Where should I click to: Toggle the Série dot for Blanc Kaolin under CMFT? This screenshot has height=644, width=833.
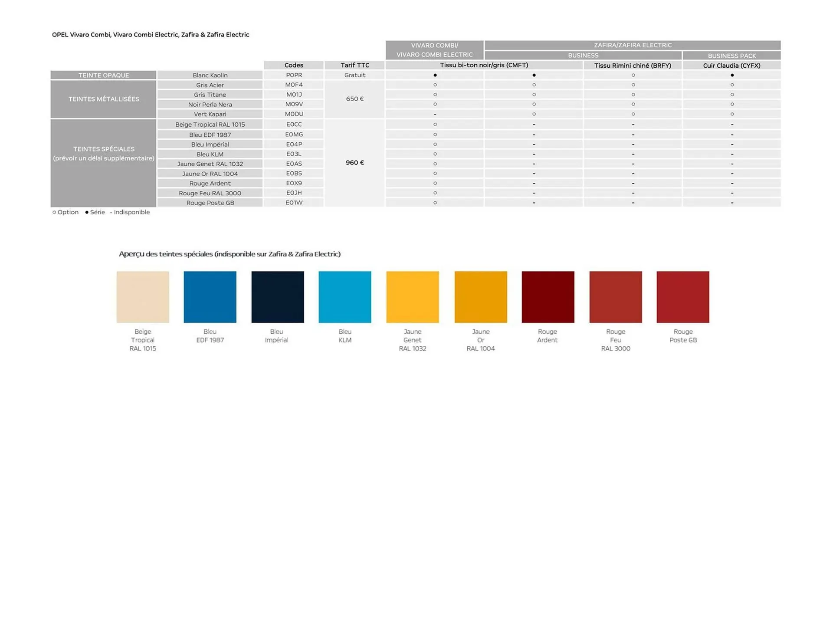pos(434,75)
